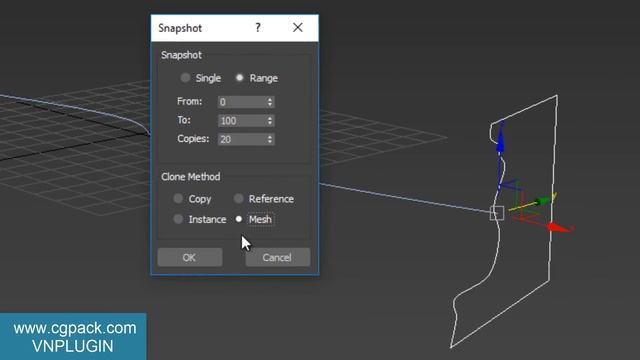Click the Copies value field

[242, 139]
